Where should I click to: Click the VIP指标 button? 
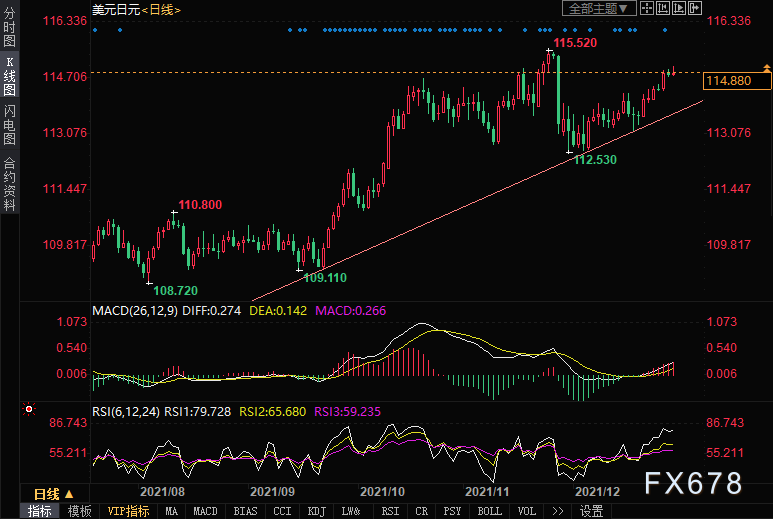[x=128, y=511]
